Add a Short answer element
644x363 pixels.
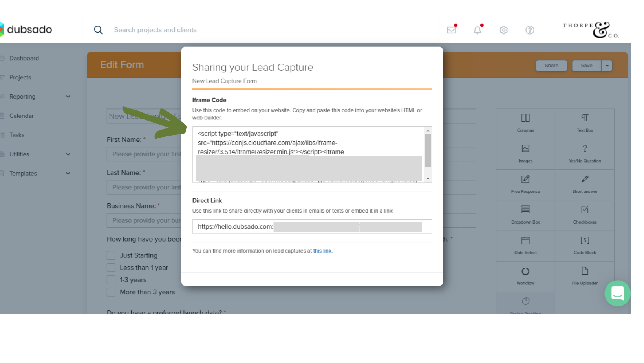[x=585, y=185]
